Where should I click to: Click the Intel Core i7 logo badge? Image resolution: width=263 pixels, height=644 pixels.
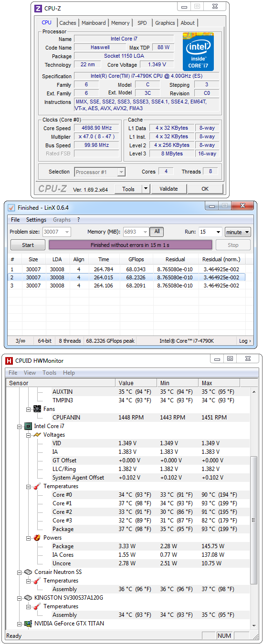[198, 52]
